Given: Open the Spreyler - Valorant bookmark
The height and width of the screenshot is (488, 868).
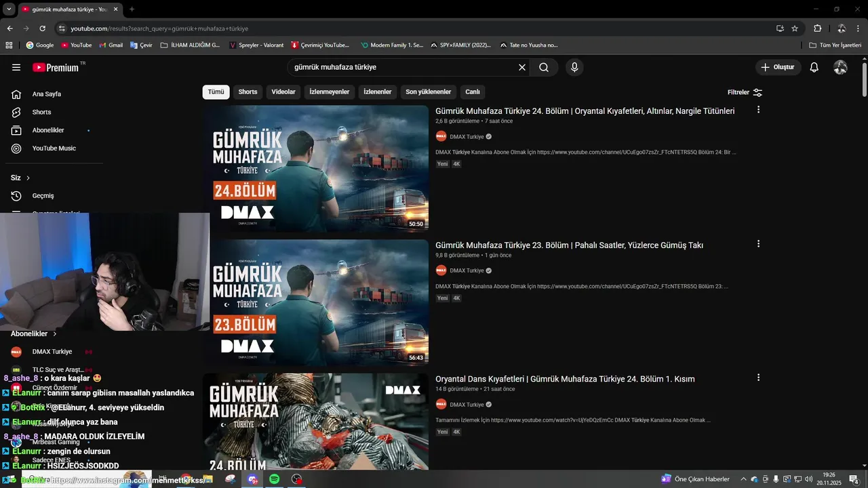Looking at the screenshot, I should point(256,45).
